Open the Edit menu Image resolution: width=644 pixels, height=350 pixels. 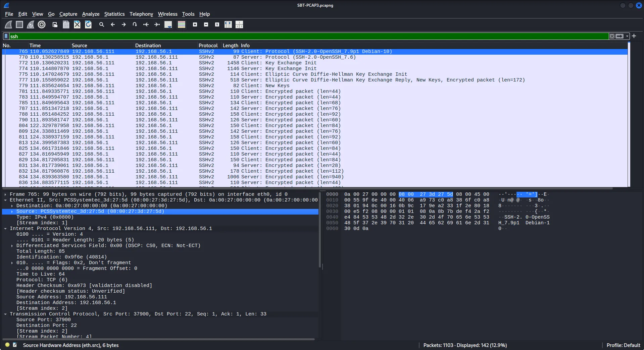point(22,14)
